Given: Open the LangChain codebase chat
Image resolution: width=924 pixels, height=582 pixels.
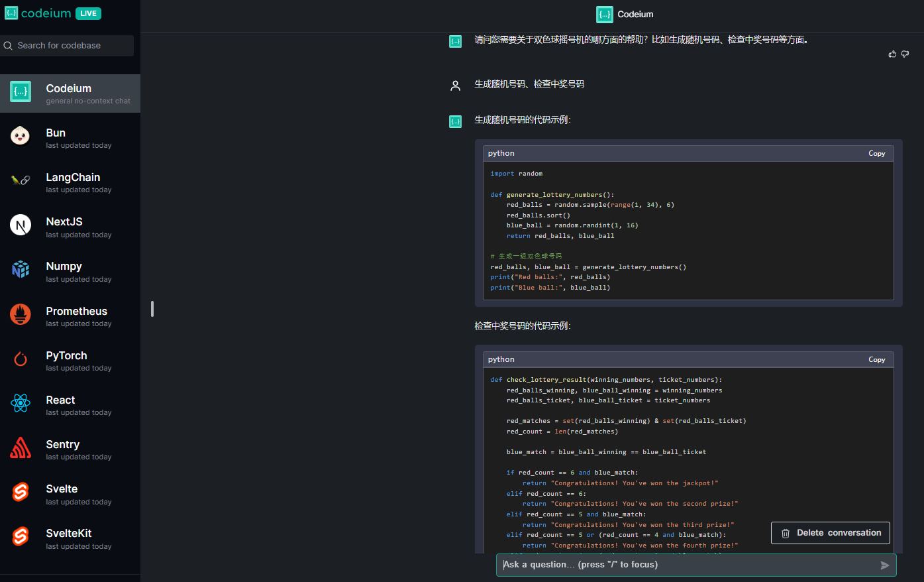Looking at the screenshot, I should pos(70,182).
